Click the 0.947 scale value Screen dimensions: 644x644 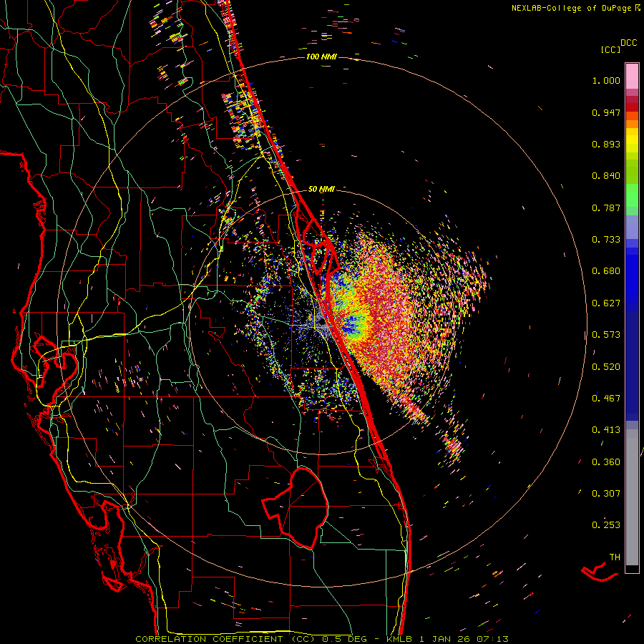(x=606, y=112)
